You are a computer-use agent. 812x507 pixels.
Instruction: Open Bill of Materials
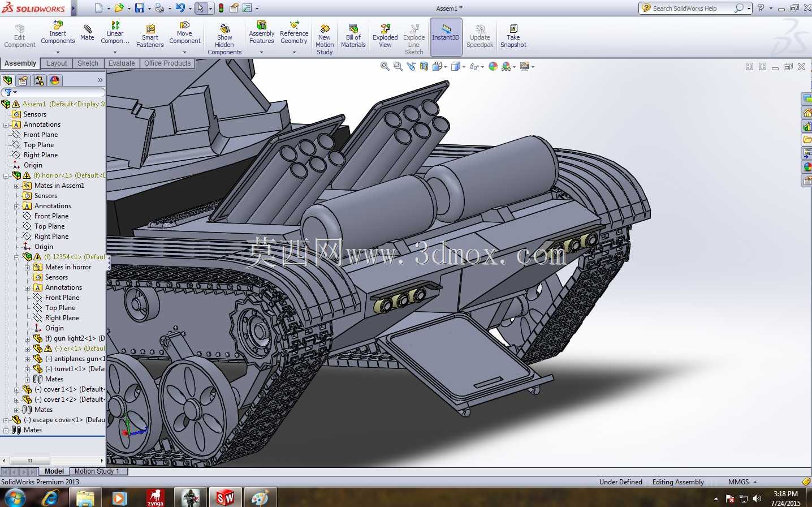click(353, 37)
